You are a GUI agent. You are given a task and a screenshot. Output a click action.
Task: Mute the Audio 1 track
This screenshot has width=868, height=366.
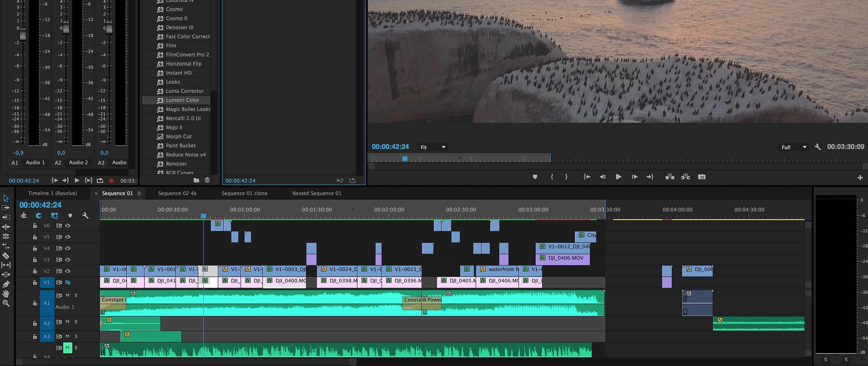coord(67,295)
